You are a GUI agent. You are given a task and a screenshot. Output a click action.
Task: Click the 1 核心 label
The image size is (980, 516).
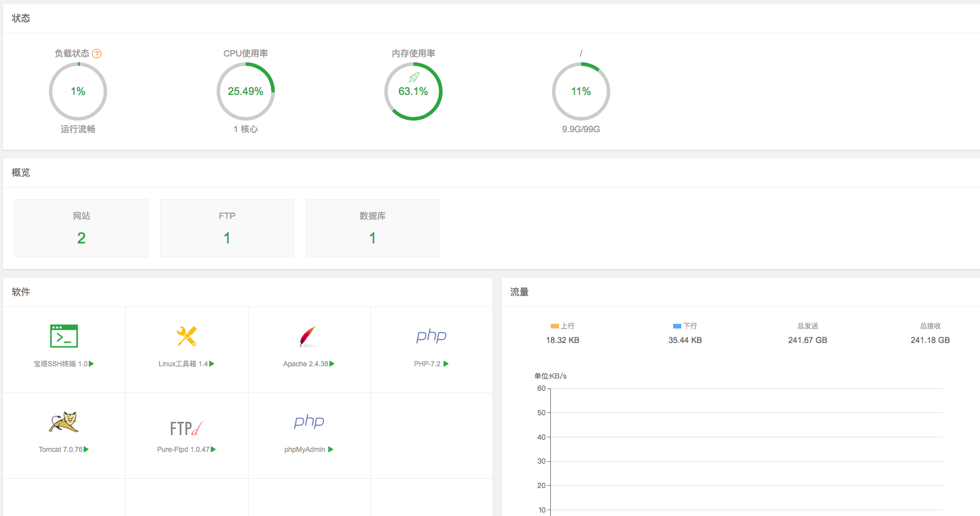pyautogui.click(x=246, y=129)
